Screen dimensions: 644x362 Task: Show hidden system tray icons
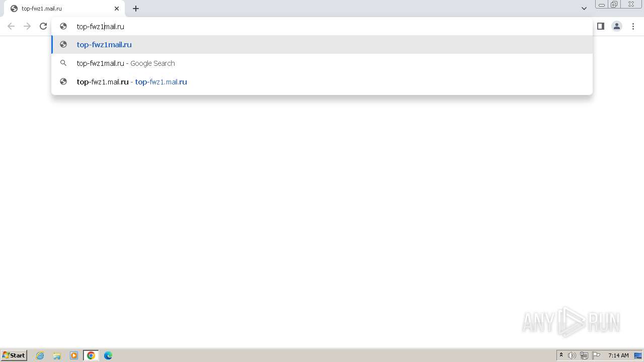pos(561,355)
